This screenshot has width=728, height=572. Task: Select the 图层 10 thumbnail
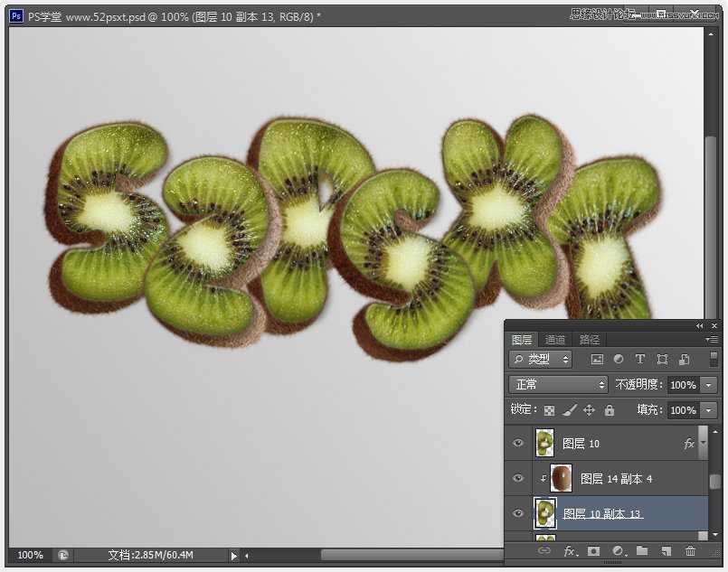(544, 443)
